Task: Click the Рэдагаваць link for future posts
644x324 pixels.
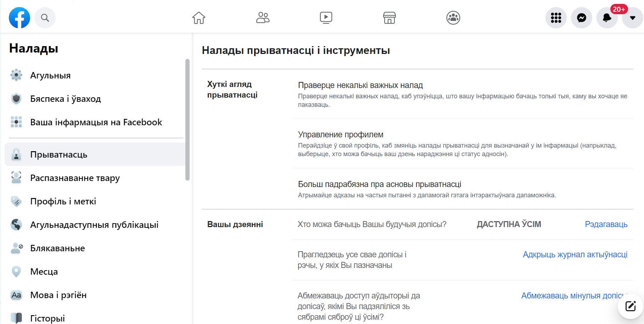Action: tap(606, 224)
